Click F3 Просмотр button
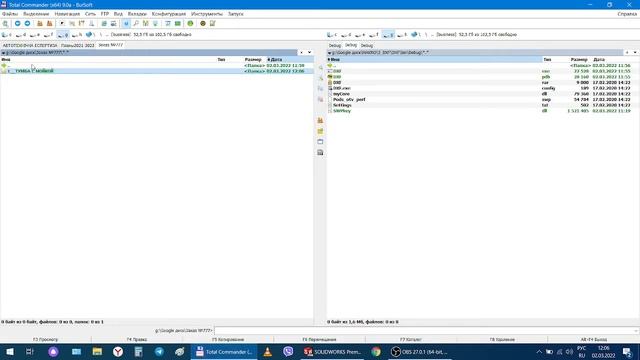Viewport: 640px width, 360px height. pos(45,340)
